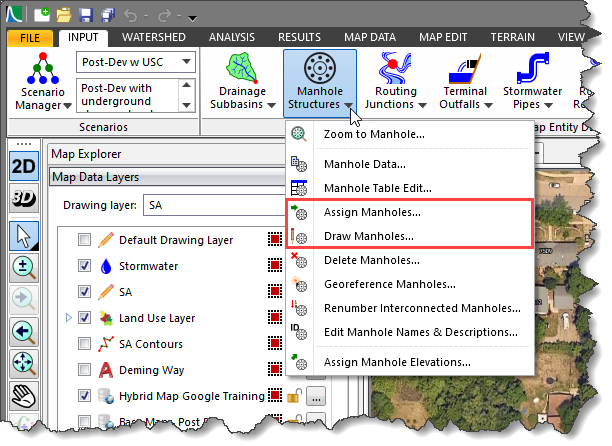
Task: Open Terminal Outfalls tool
Action: pos(465,82)
